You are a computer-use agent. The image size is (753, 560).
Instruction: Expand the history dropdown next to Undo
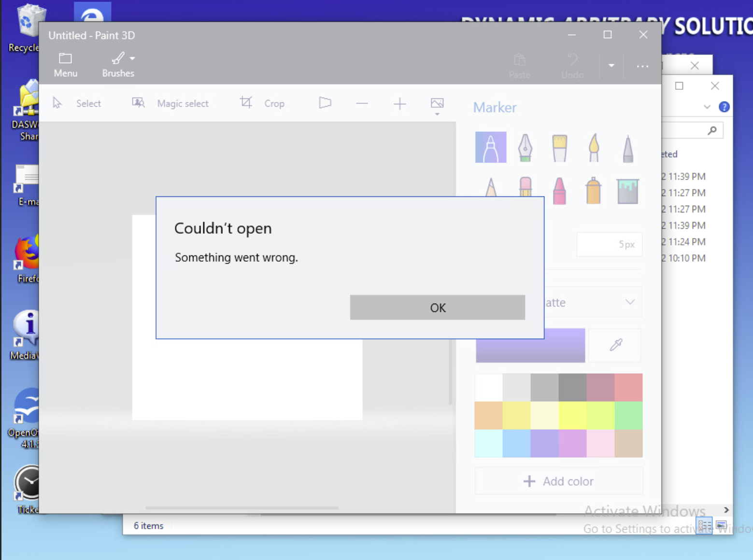611,66
